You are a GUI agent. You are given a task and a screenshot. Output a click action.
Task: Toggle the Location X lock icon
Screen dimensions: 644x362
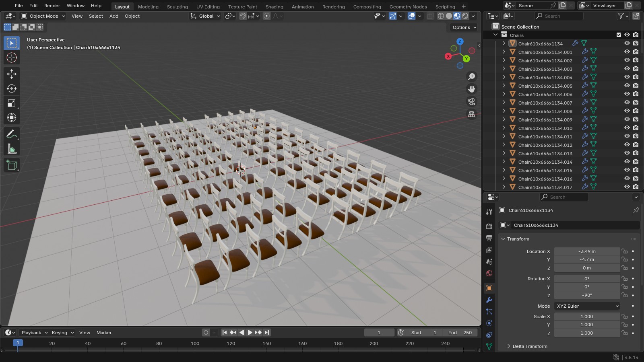624,251
